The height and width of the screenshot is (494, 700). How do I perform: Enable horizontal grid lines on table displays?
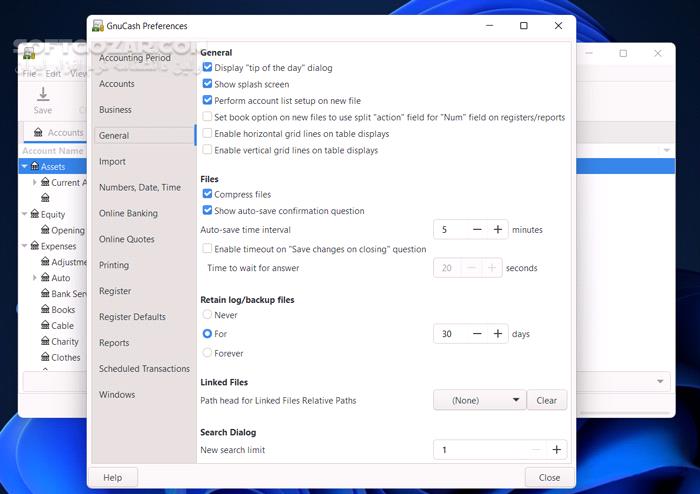207,133
